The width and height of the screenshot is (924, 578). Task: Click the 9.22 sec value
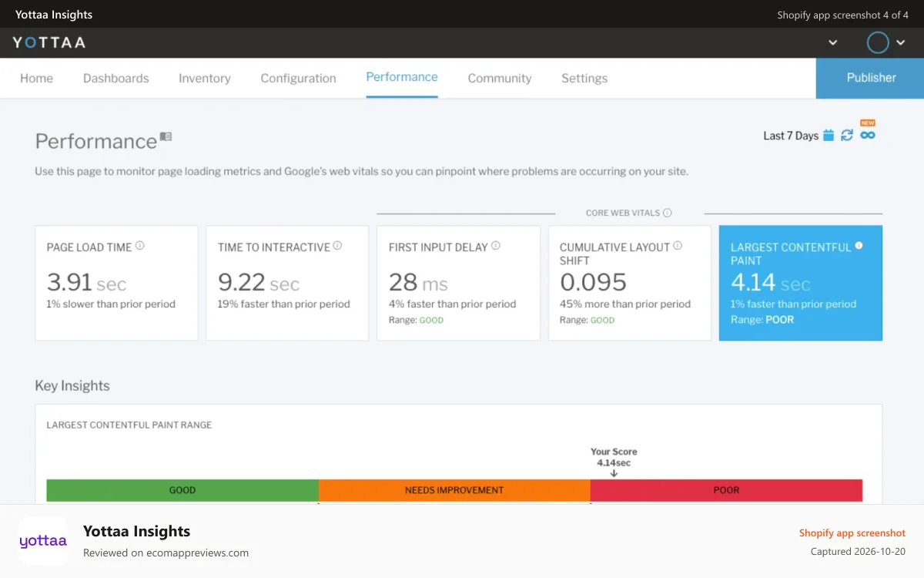[x=259, y=282]
